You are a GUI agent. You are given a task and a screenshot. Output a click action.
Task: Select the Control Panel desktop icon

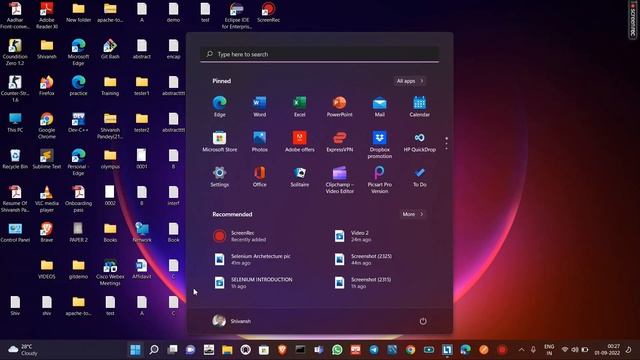pyautogui.click(x=15, y=233)
